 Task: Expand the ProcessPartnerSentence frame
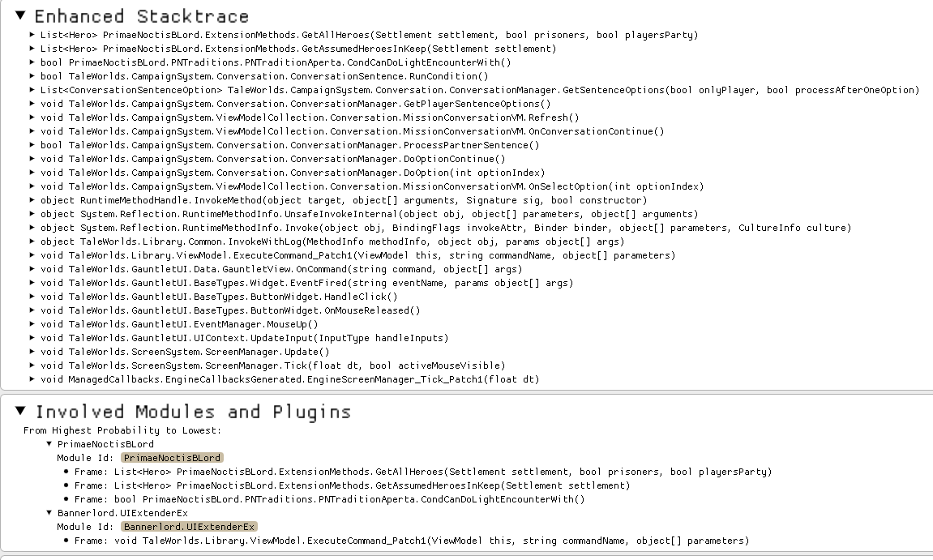tap(32, 145)
